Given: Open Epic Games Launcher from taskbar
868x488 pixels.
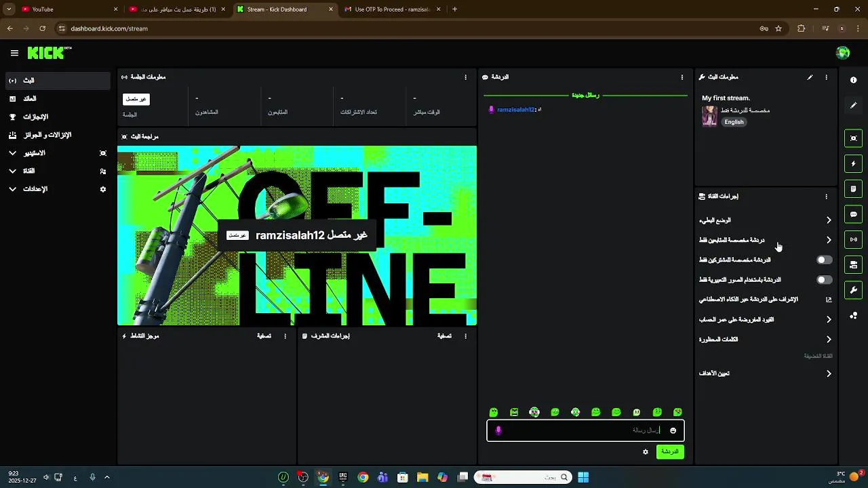Looking at the screenshot, I should [x=343, y=477].
